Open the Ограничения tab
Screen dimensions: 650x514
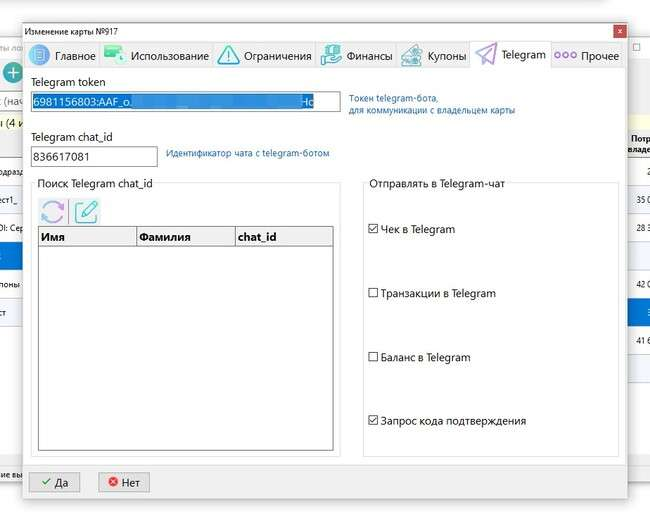coord(265,56)
